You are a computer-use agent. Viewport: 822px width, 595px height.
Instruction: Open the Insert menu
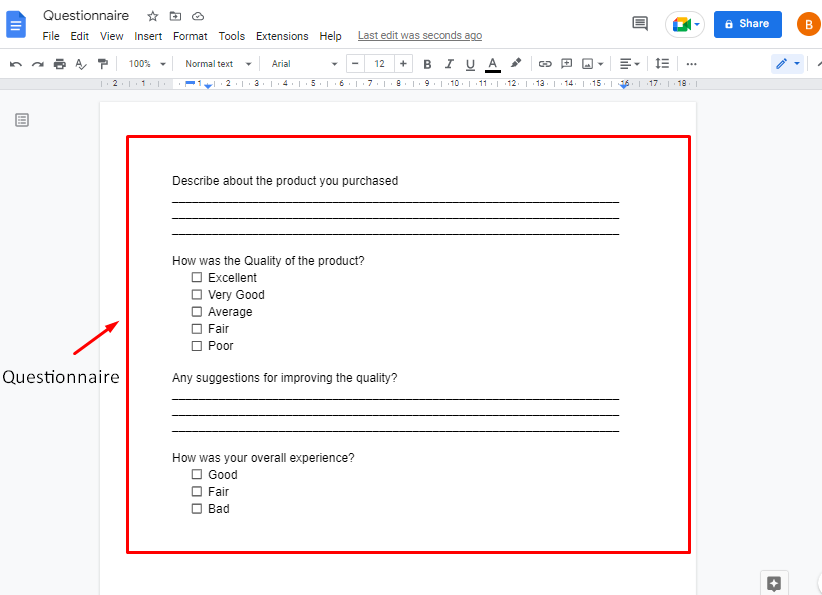[148, 36]
